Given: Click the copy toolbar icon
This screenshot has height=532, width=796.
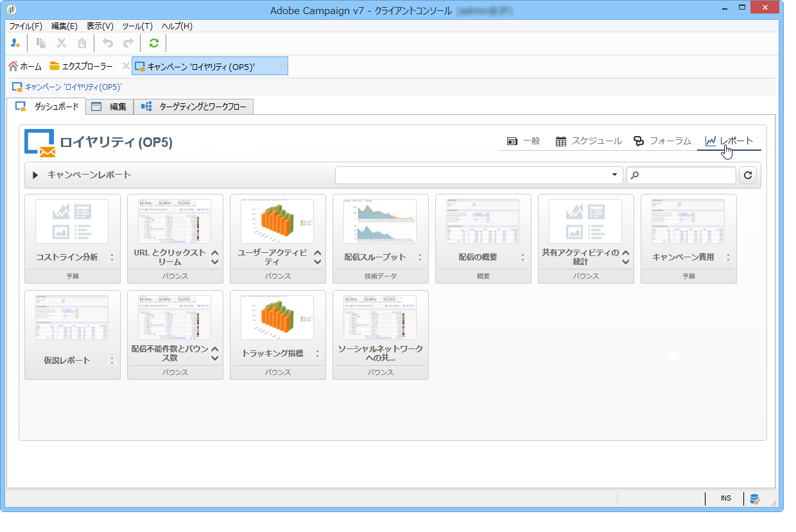Looking at the screenshot, I should [41, 43].
